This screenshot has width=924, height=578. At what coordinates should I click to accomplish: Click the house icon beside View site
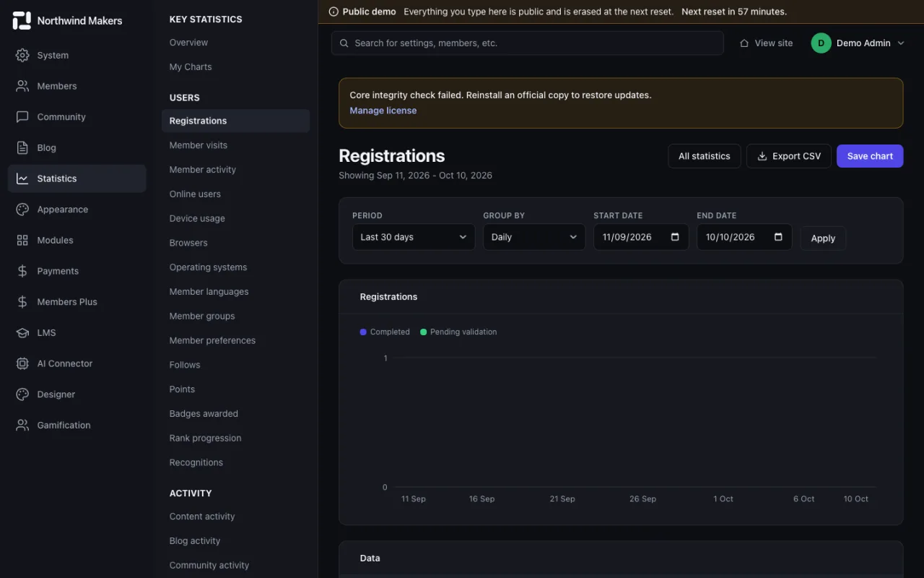coord(744,43)
